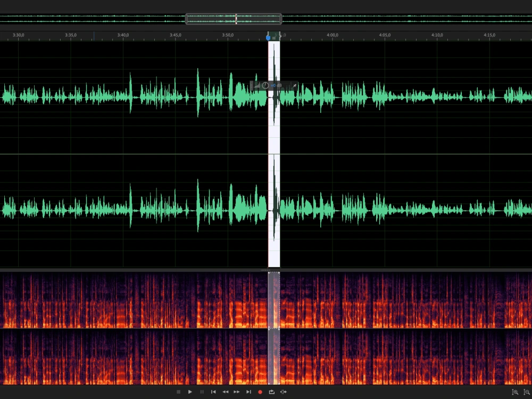Click Zoom In at In Point icon
Screen dimensions: 532x399
tap(515, 392)
